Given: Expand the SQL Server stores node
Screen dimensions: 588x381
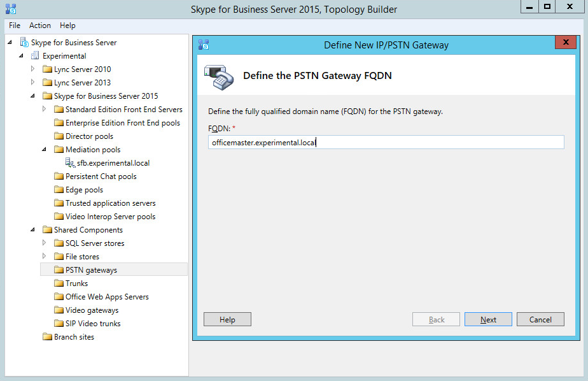Looking at the screenshot, I should coord(44,243).
